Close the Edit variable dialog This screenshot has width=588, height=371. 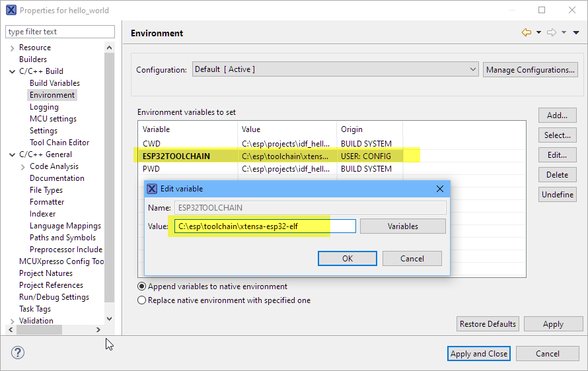pyautogui.click(x=440, y=189)
